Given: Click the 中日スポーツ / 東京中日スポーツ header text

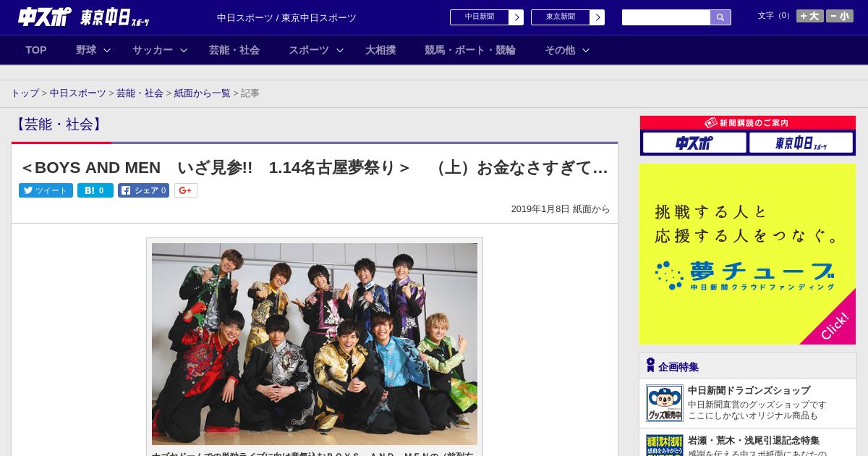Looking at the screenshot, I should click(x=286, y=17).
